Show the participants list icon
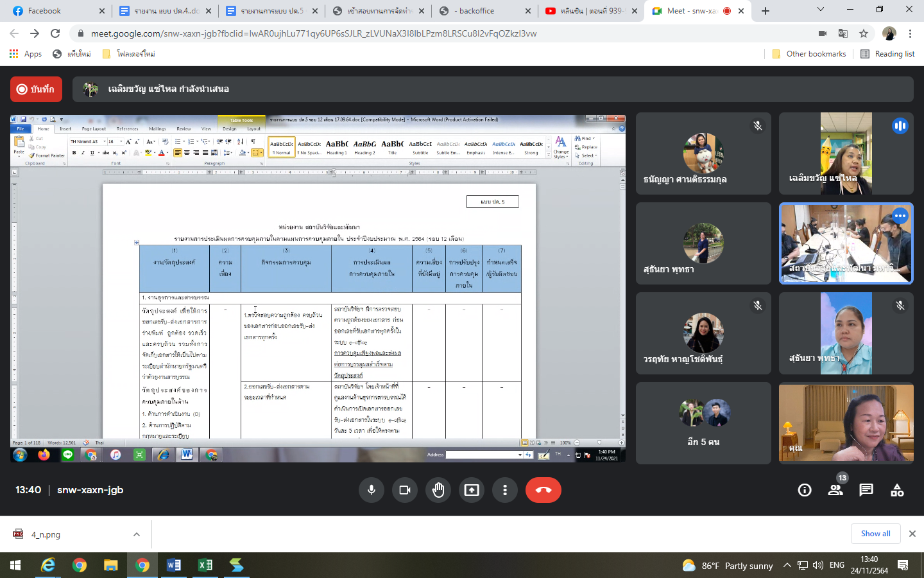 coord(835,490)
